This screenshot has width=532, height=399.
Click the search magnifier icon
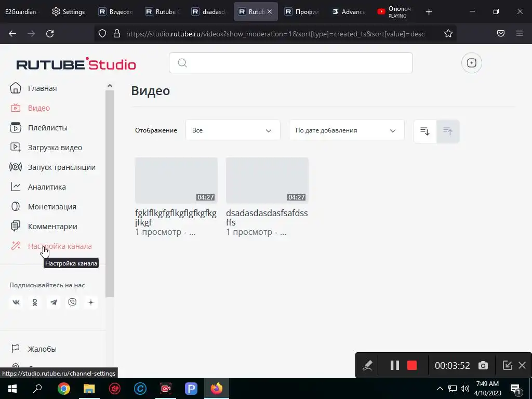tap(182, 63)
